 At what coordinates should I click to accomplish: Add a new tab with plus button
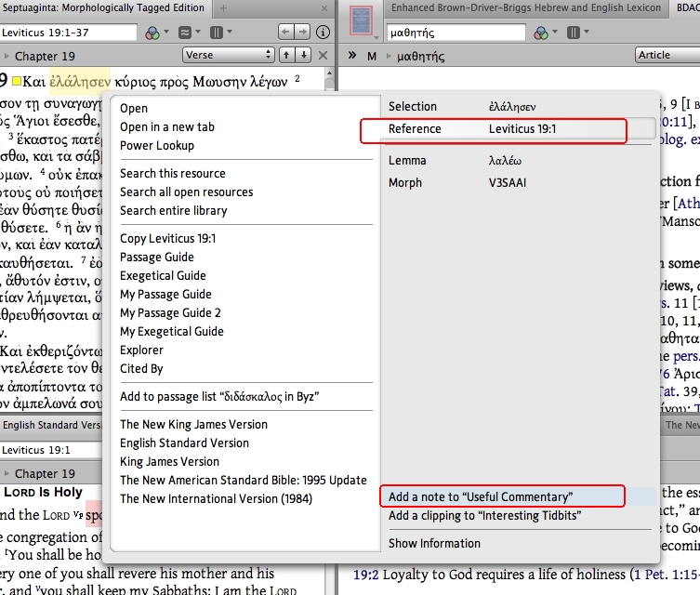[223, 8]
